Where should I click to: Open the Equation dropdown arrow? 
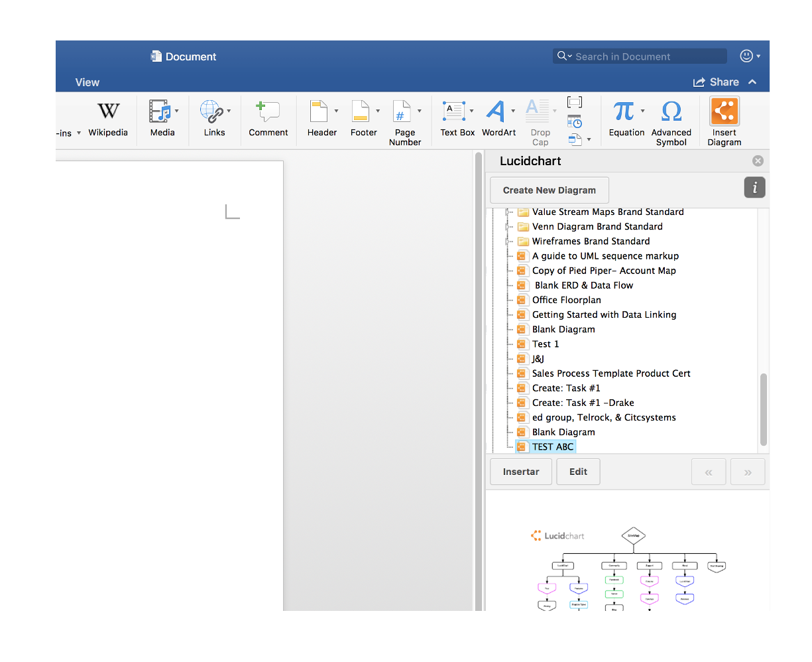pos(642,111)
